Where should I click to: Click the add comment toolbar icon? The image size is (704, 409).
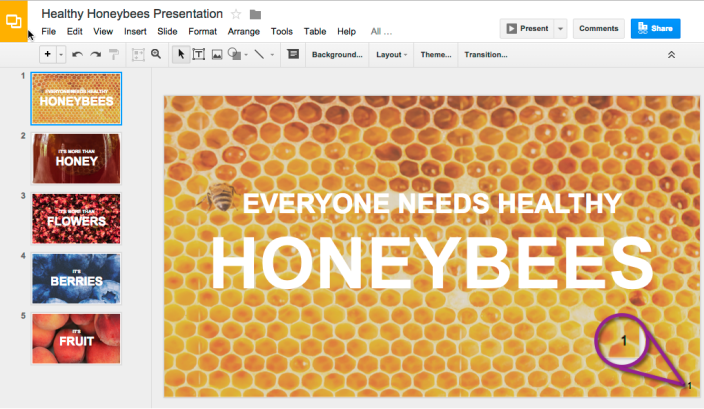coord(292,54)
